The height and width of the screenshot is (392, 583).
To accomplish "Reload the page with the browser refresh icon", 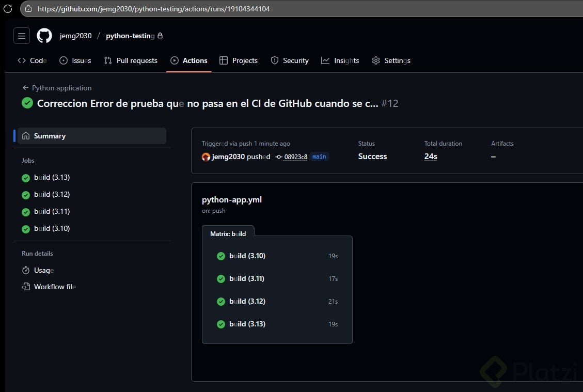I will click(x=8, y=8).
